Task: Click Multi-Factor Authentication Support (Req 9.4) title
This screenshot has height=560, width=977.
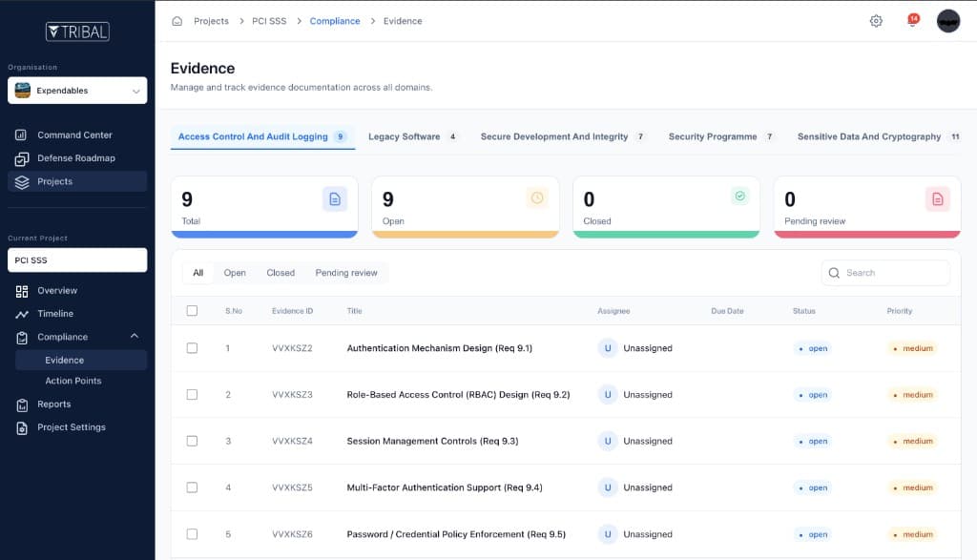Action: pos(445,487)
